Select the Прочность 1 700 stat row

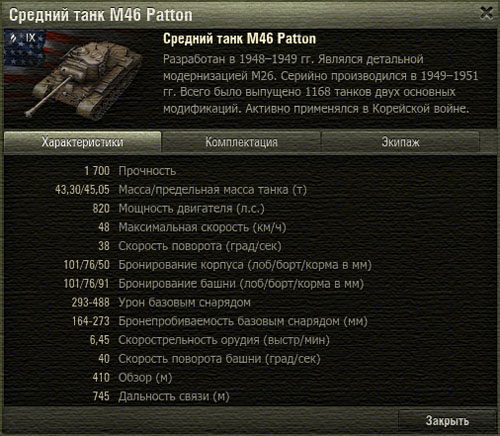tap(130, 171)
